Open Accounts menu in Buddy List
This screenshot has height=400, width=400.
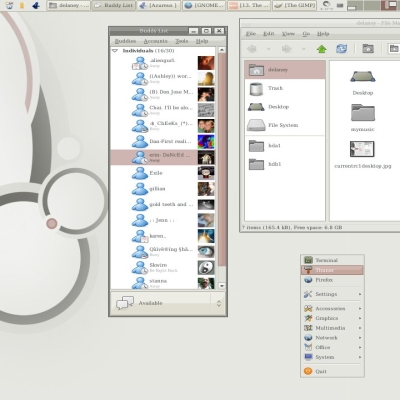(x=155, y=41)
